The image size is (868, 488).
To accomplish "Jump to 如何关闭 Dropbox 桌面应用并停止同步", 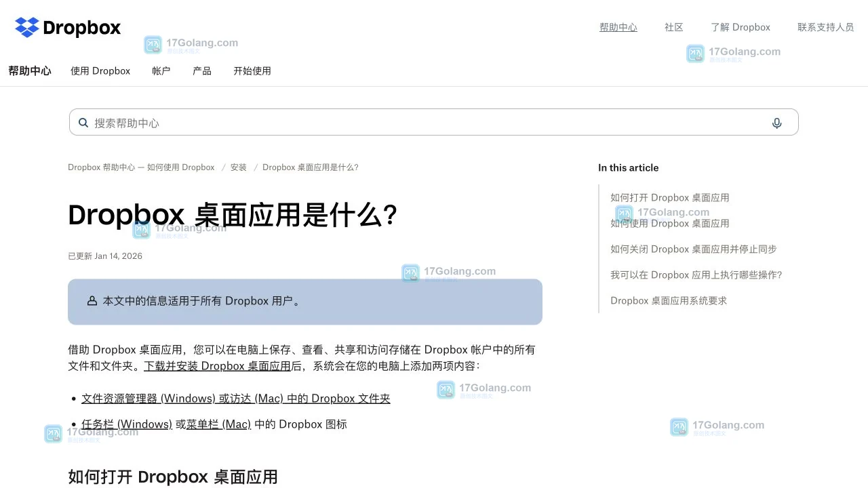I will click(x=694, y=249).
